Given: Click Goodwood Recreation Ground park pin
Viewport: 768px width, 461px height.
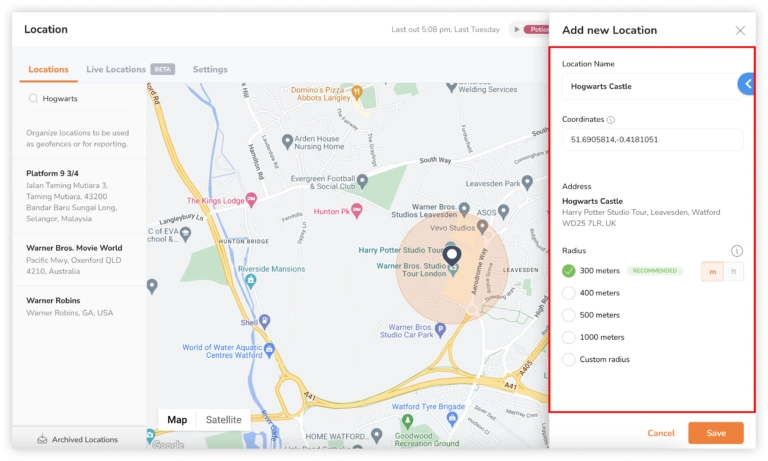Looking at the screenshot, I should pyautogui.click(x=407, y=421).
